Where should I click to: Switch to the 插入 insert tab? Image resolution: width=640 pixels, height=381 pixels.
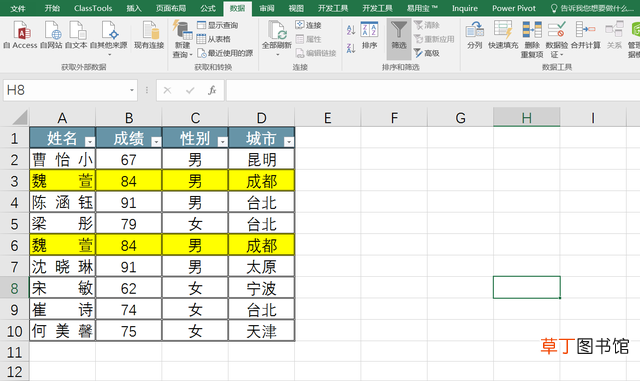pos(133,8)
